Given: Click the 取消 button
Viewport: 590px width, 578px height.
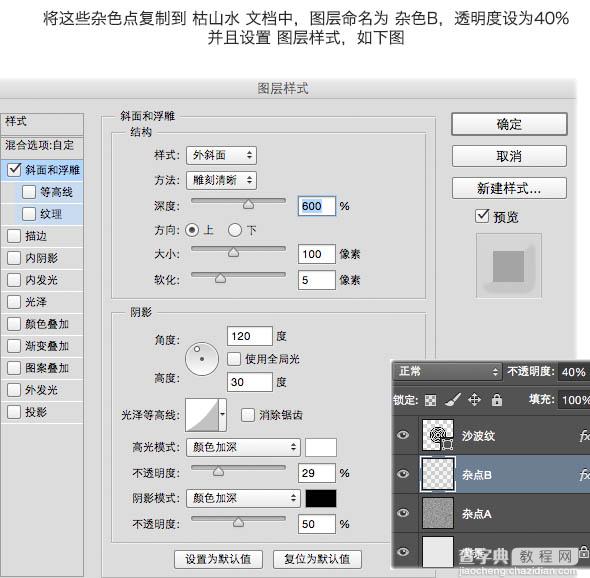Looking at the screenshot, I should [x=509, y=156].
